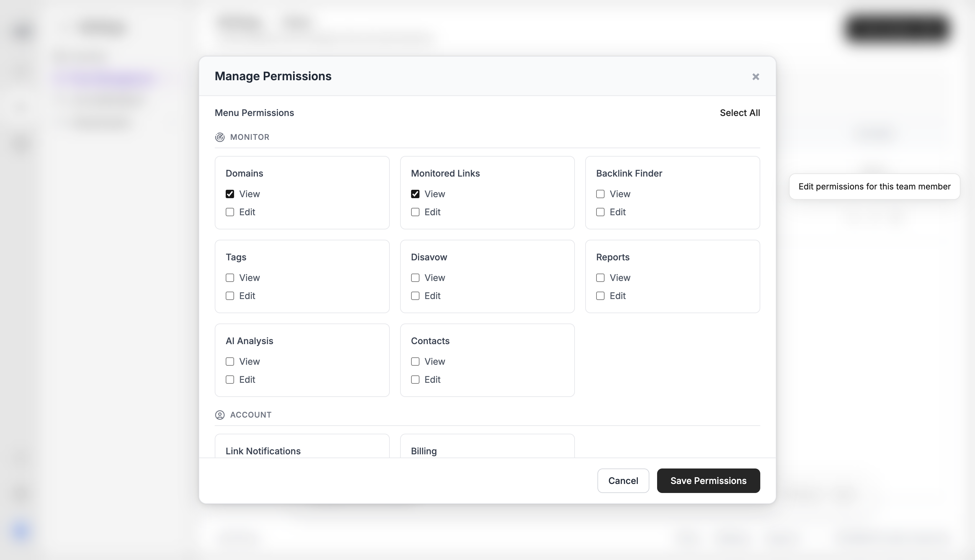Click the Menu Permissions heading

(254, 113)
